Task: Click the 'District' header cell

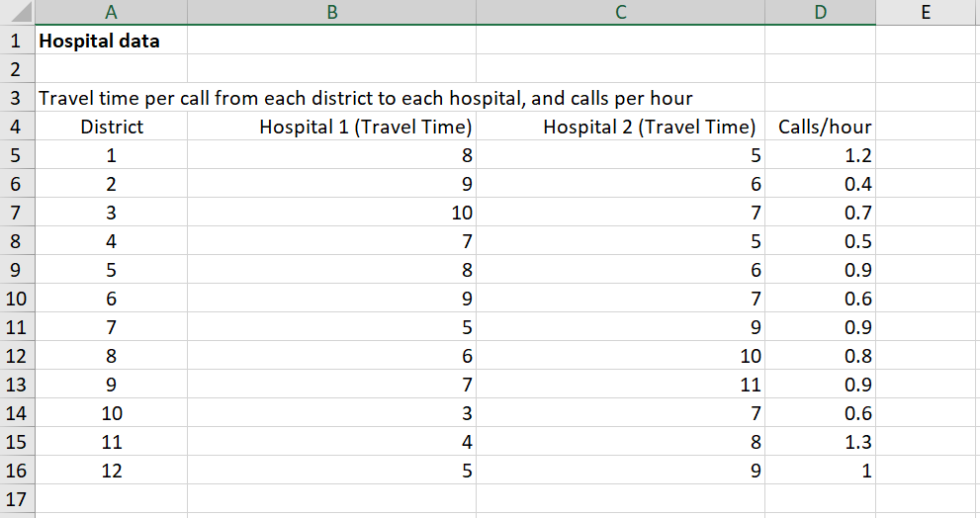Action: tap(111, 127)
